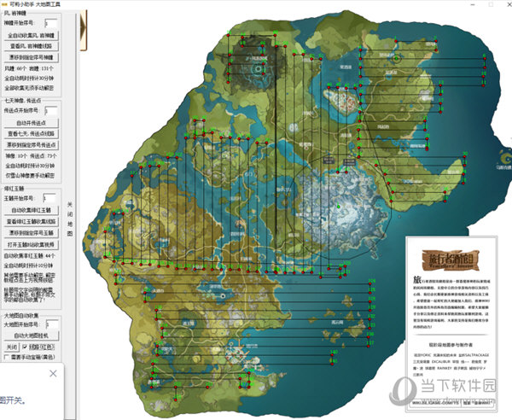Click 全自动收集风、岩神瞳 button
The height and width of the screenshot is (420, 512).
click(32, 35)
